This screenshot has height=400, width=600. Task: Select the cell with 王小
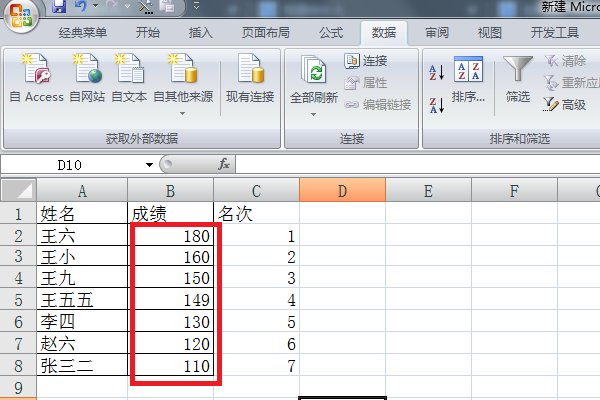[82, 256]
